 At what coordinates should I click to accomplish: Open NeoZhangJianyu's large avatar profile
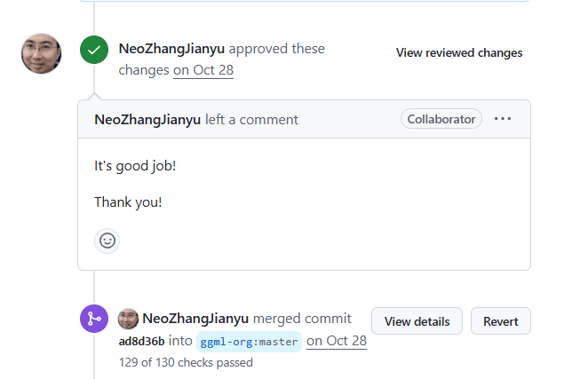[41, 54]
